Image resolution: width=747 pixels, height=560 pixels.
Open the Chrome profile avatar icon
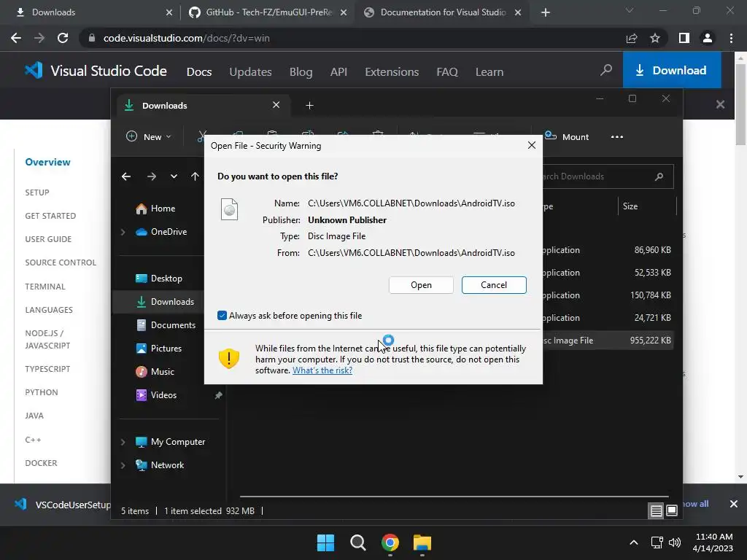708,38
